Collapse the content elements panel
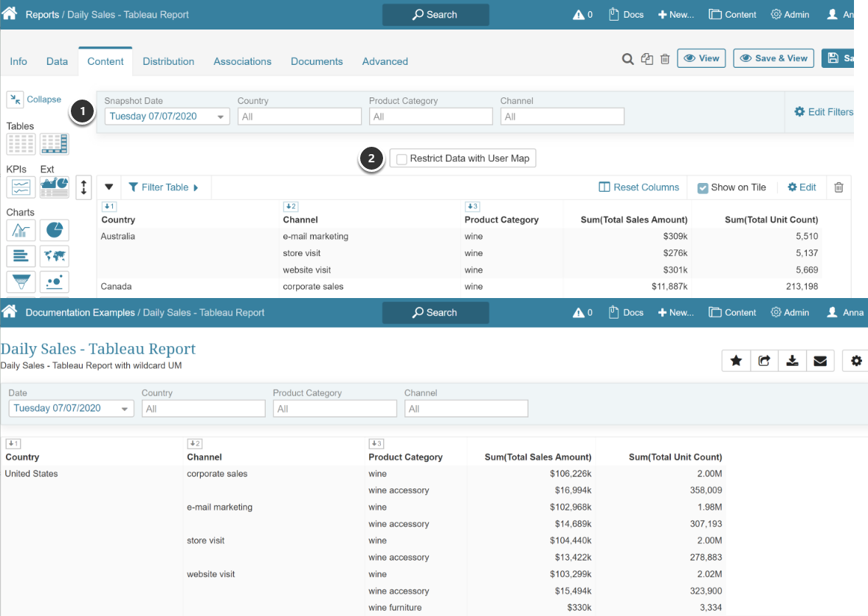 click(34, 100)
